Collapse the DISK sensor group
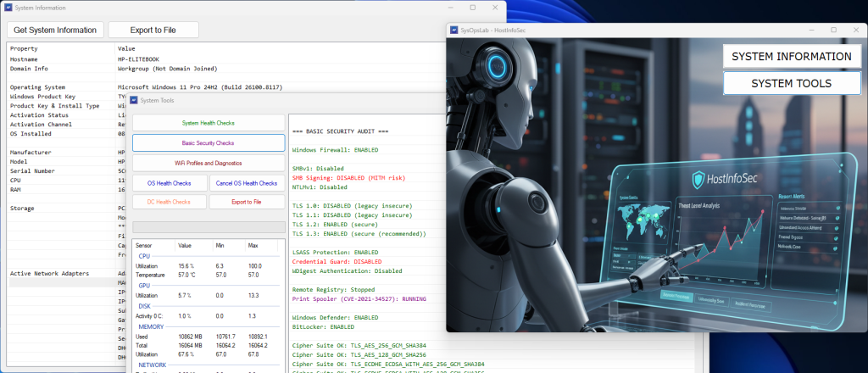The image size is (868, 373). (143, 306)
